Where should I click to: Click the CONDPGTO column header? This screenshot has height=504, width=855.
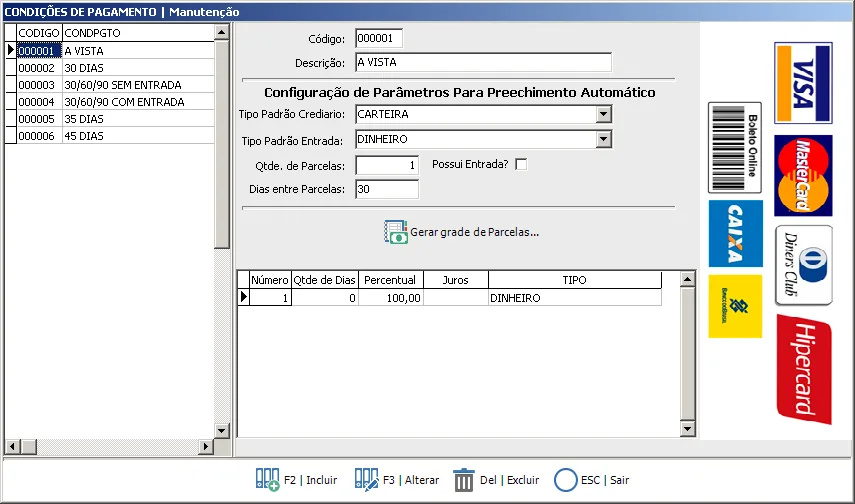coord(139,33)
